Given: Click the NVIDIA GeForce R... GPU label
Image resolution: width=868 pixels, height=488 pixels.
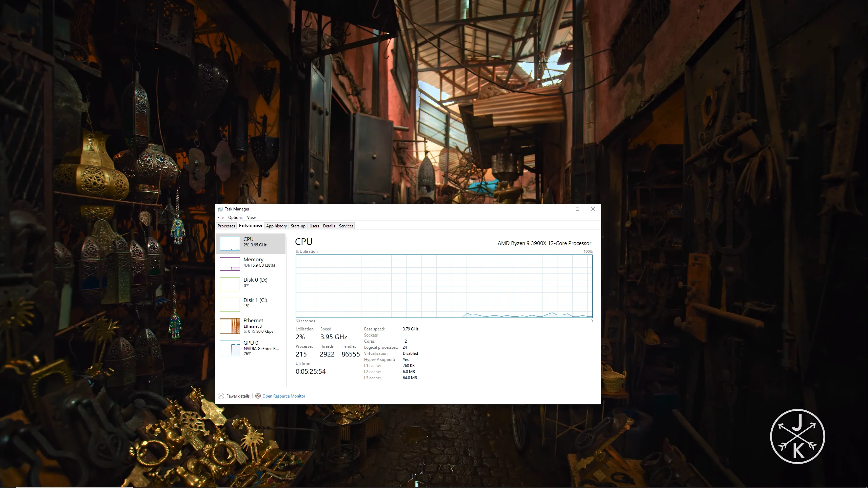Looking at the screenshot, I should (261, 349).
